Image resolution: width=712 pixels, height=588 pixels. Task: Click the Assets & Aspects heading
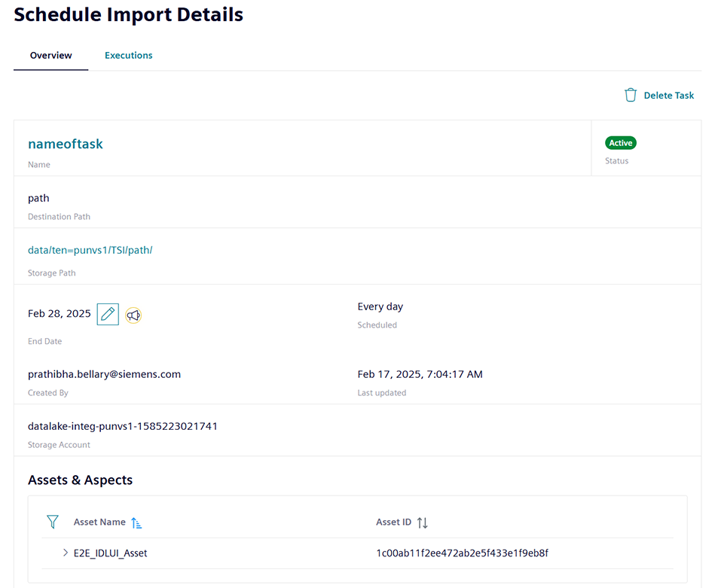click(81, 480)
